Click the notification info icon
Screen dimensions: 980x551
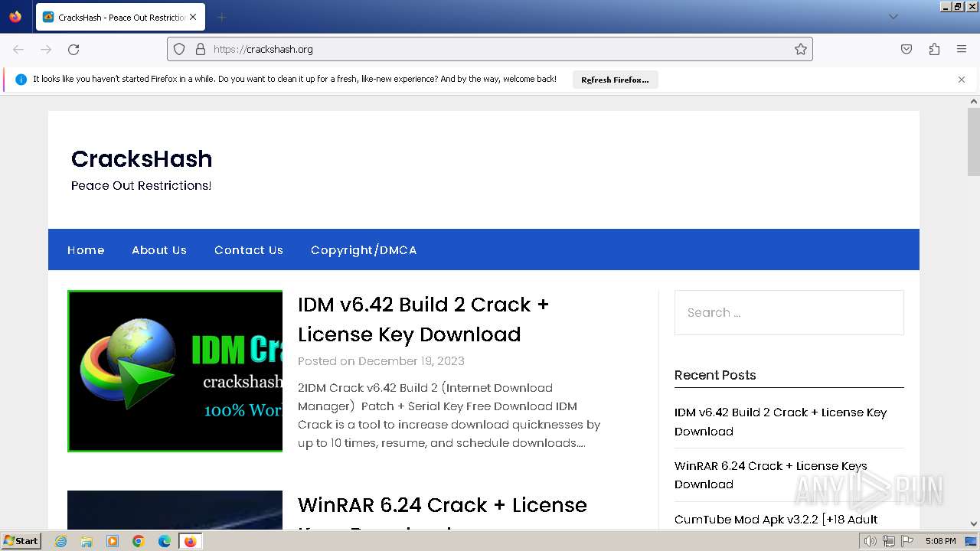point(21,80)
